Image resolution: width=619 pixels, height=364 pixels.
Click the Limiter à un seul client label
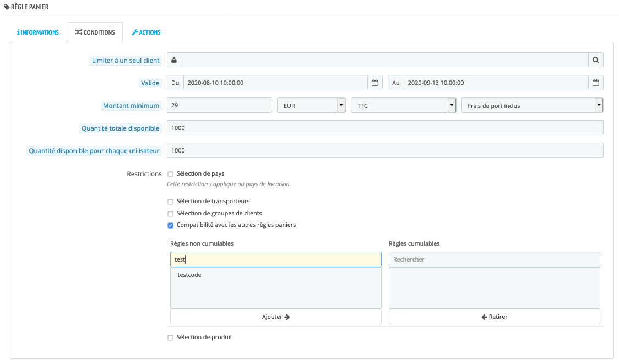[126, 61]
